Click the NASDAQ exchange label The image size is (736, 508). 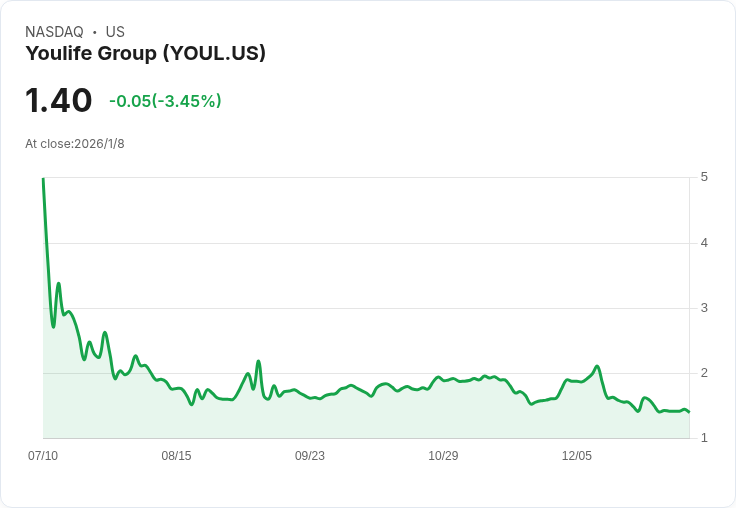pyautogui.click(x=54, y=32)
